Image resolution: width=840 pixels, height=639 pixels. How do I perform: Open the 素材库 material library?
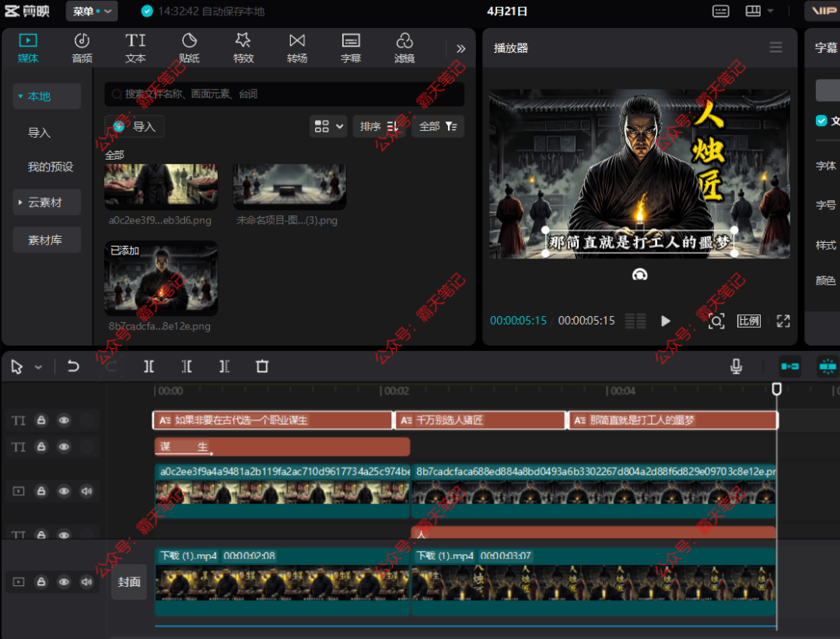(x=47, y=240)
